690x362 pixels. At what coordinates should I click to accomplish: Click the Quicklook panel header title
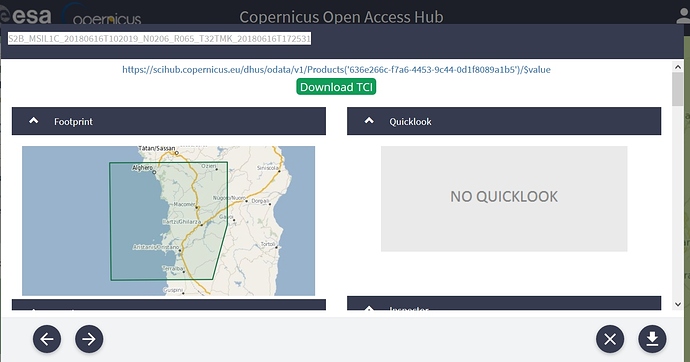click(x=410, y=122)
